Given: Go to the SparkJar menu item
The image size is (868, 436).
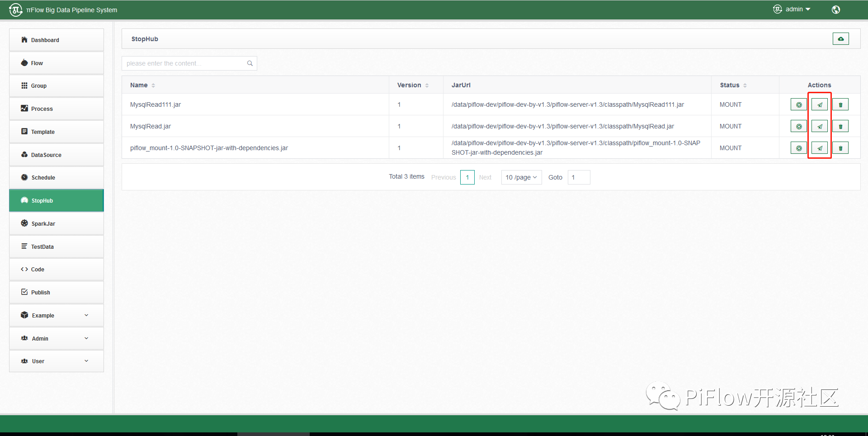Looking at the screenshot, I should (56, 224).
